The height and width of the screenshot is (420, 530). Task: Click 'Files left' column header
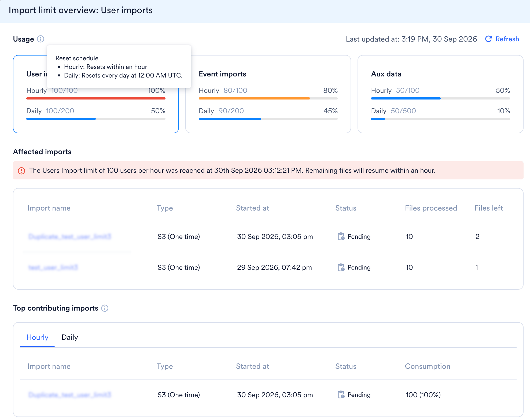pos(488,208)
